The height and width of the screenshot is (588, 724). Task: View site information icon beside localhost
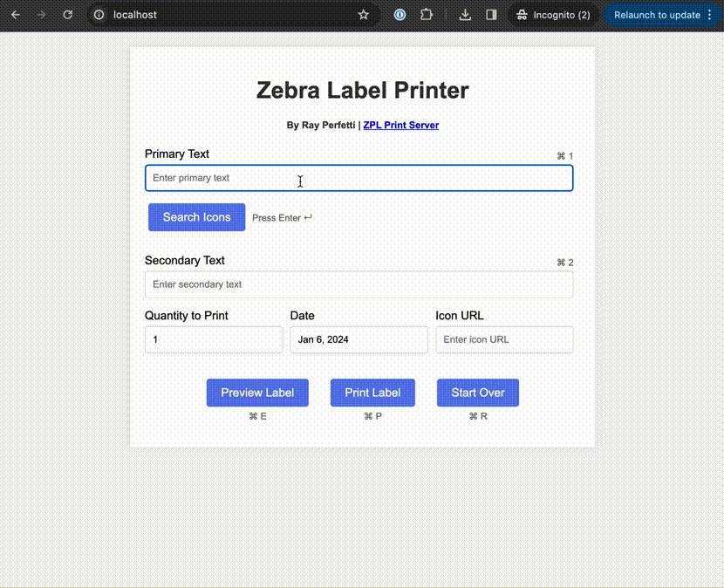[x=99, y=15]
